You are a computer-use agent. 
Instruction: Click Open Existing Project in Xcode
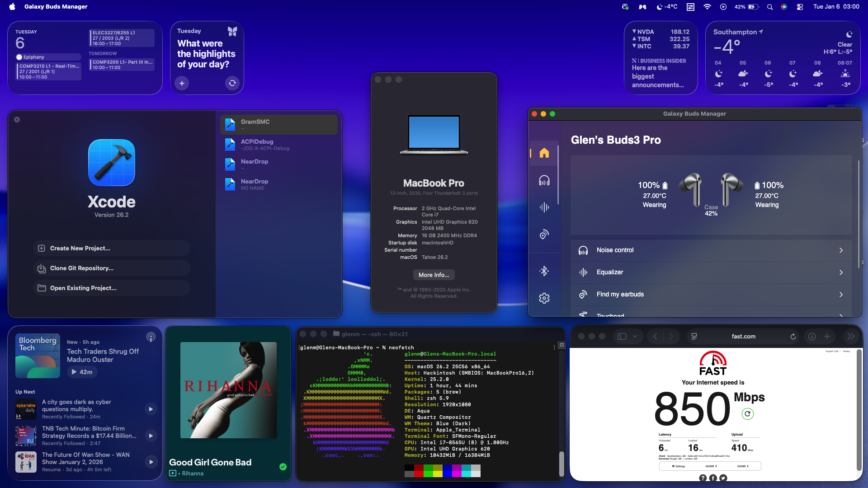click(111, 288)
